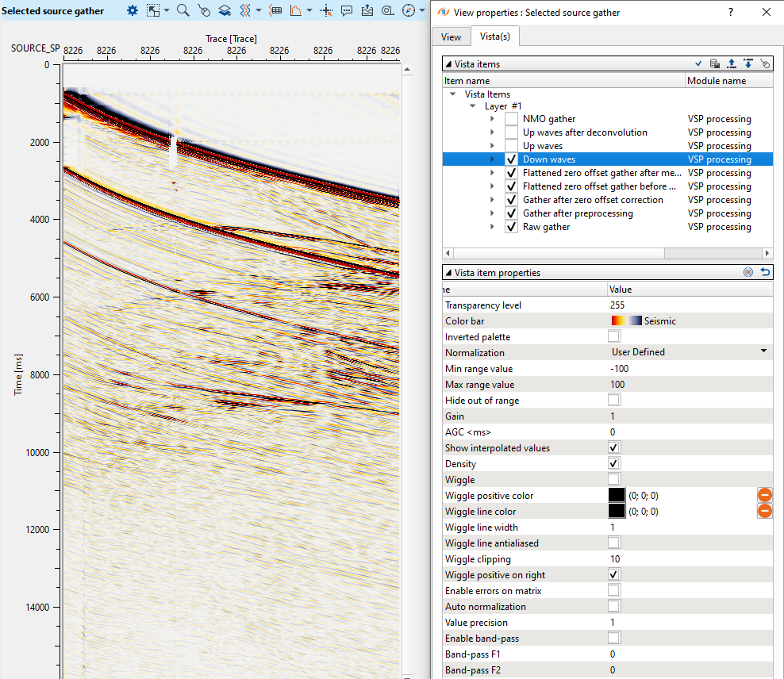This screenshot has width=784, height=679.
Task: Click the crosshair cursor tracking icon
Action: pyautogui.click(x=326, y=10)
